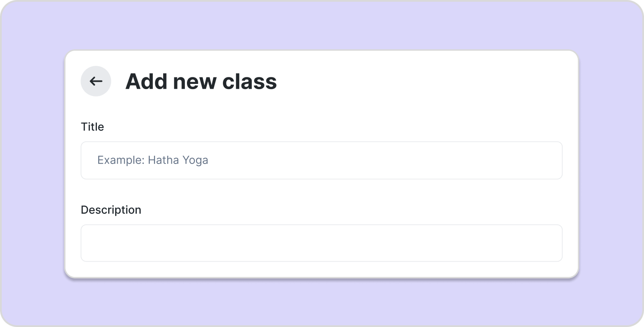Screen dimensions: 644x327
Task: Return to previous page via back icon
Action: point(96,81)
